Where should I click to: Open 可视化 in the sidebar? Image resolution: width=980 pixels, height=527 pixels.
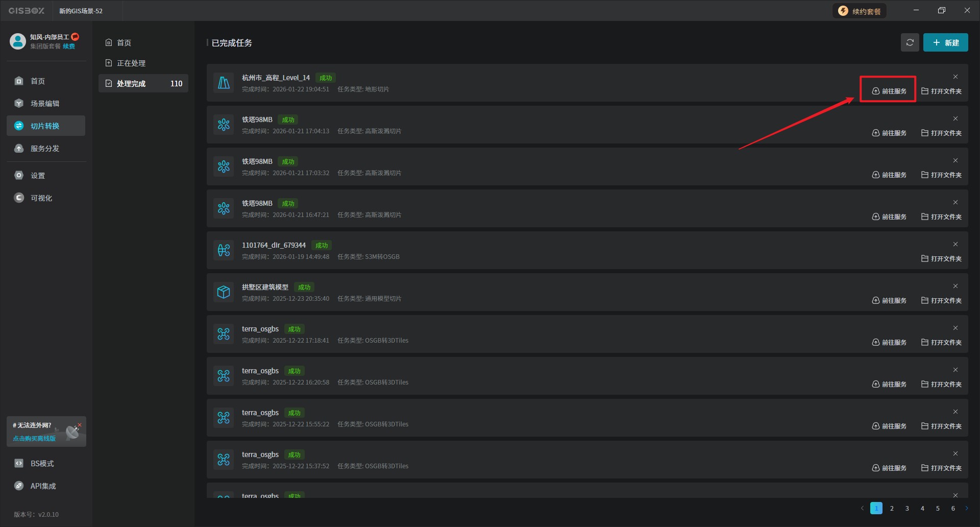pyautogui.click(x=41, y=198)
